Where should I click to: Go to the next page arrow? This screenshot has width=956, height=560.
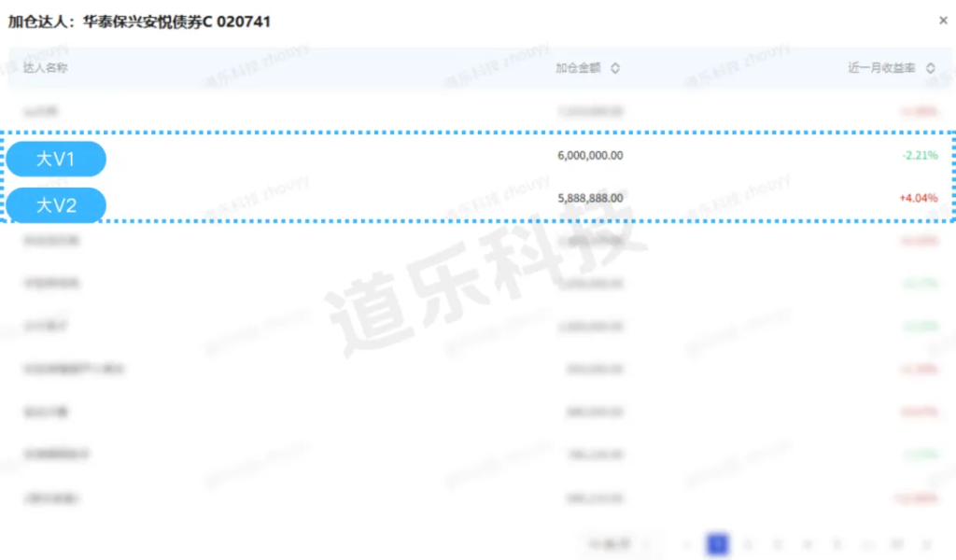coord(925,543)
